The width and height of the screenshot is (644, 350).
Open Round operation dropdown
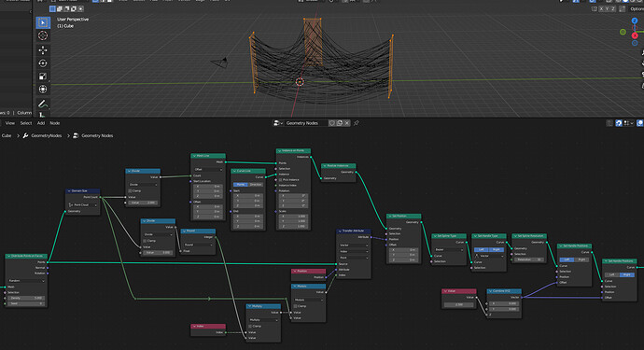198,245
